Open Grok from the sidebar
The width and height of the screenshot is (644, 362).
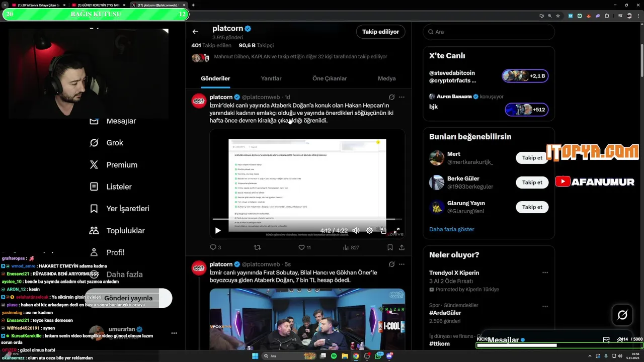pyautogui.click(x=106, y=143)
